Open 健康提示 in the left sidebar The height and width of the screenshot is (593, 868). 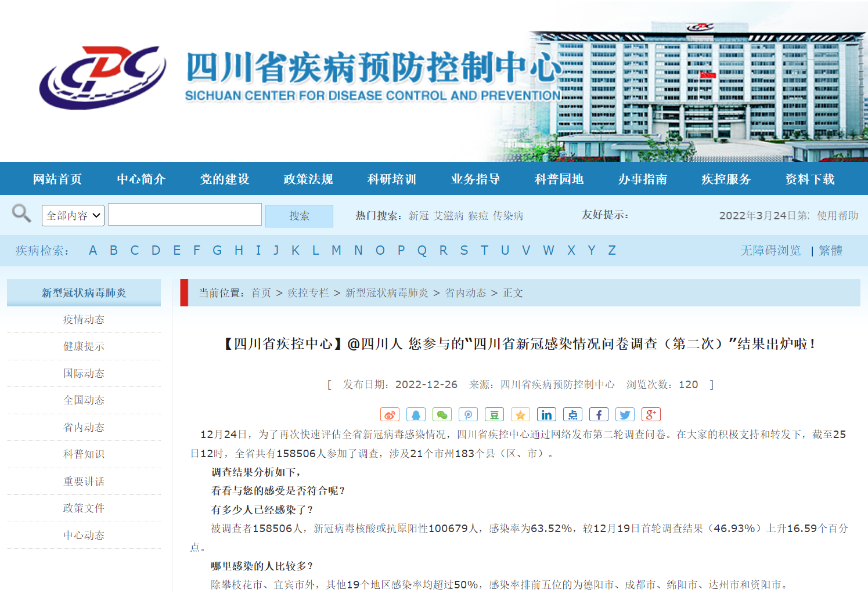[84, 346]
